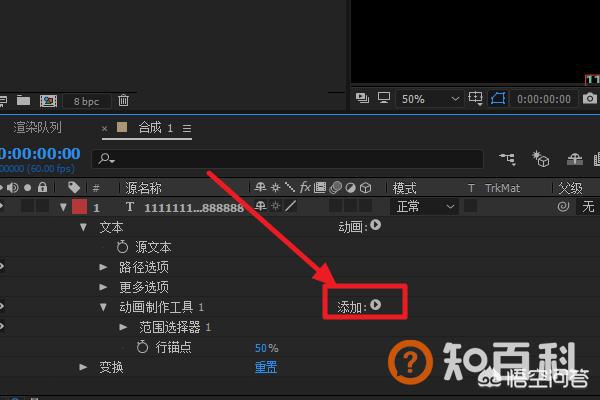Select the 文本 property row label
600x400 pixels.
coord(111,227)
